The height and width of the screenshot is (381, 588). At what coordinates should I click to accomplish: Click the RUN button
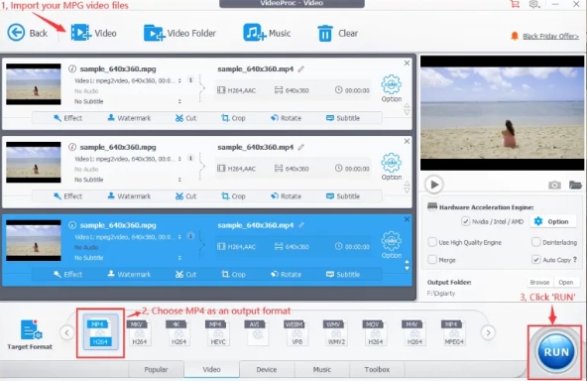pyautogui.click(x=556, y=351)
